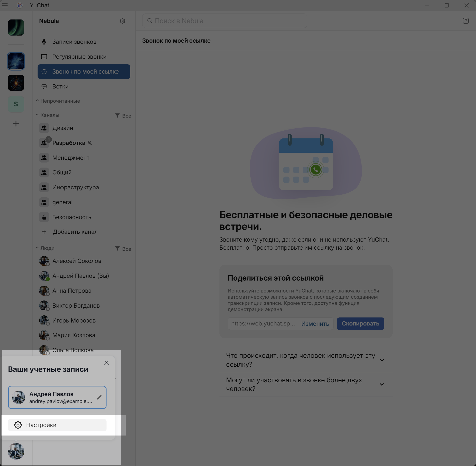Open chat with Игорь Морозов
This screenshot has height=466, width=476.
tap(84, 321)
